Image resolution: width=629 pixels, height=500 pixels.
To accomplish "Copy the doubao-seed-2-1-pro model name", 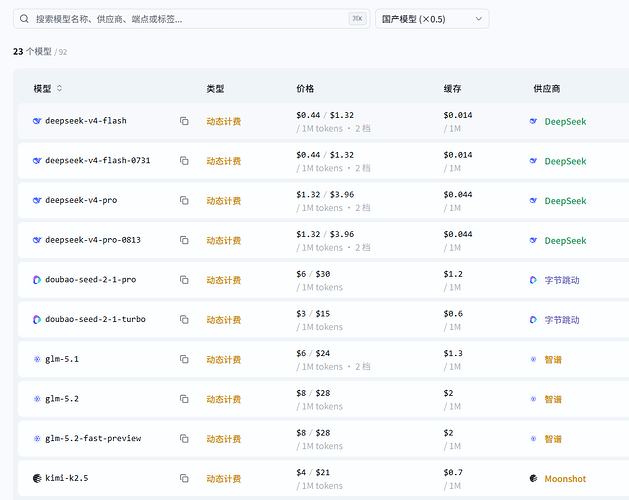I will pyautogui.click(x=184, y=280).
